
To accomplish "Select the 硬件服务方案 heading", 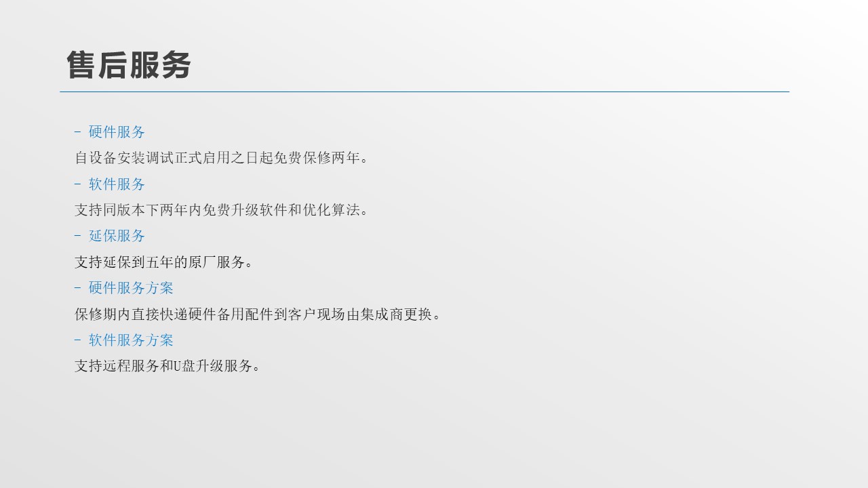I will click(131, 288).
